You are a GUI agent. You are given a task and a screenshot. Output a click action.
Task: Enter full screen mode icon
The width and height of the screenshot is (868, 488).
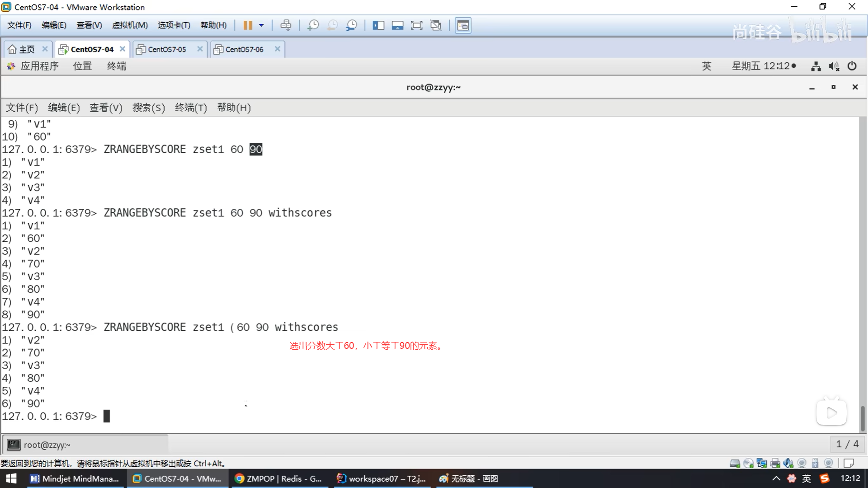coord(416,25)
